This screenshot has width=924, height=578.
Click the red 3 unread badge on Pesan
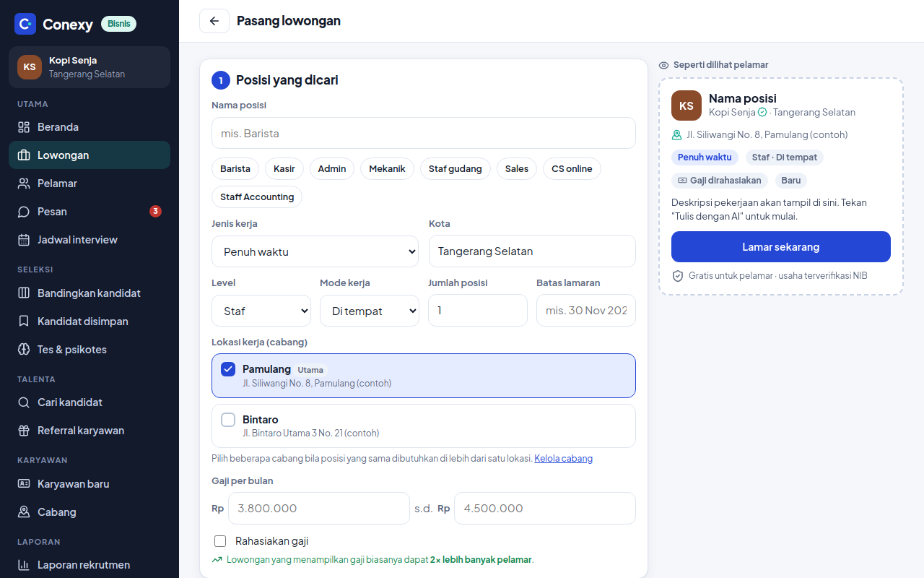click(155, 212)
